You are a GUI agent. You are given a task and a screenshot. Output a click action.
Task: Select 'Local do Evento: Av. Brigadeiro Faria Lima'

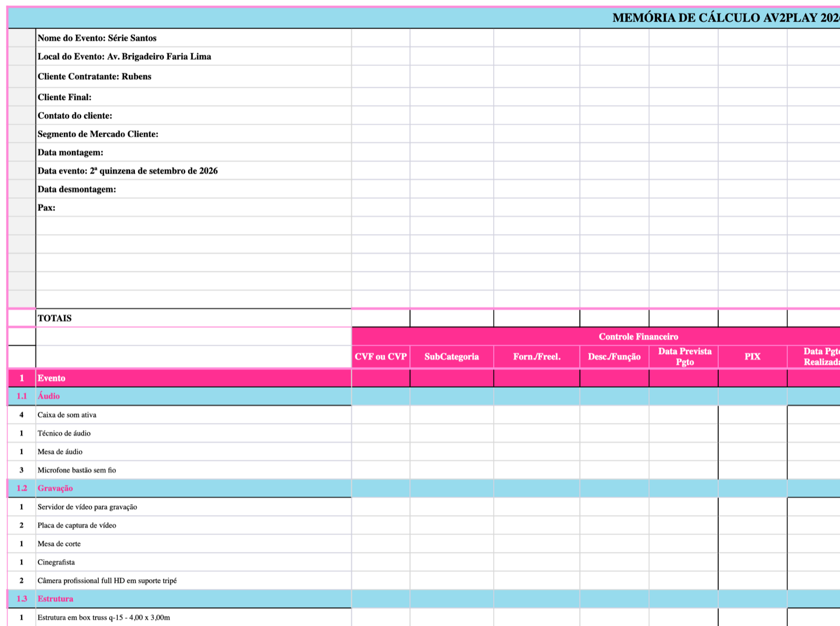194,56
